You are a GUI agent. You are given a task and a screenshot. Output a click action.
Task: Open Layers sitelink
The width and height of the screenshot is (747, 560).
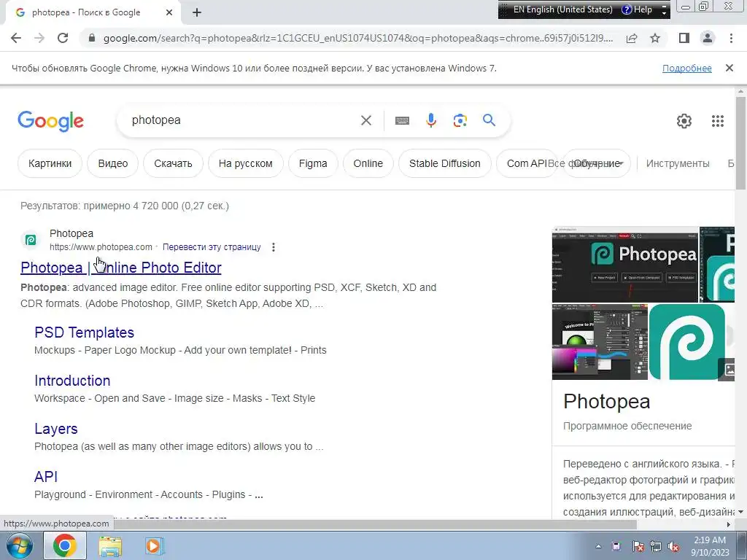[x=55, y=429]
